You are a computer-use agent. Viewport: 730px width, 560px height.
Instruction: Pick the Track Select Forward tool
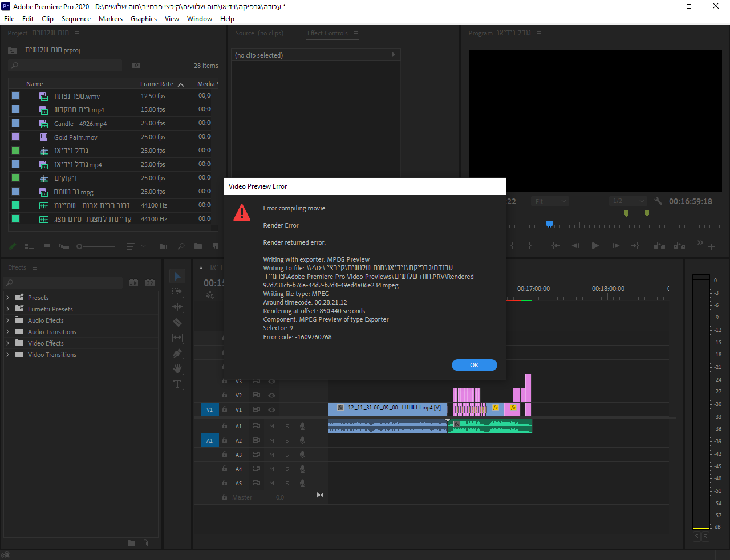pyautogui.click(x=177, y=291)
